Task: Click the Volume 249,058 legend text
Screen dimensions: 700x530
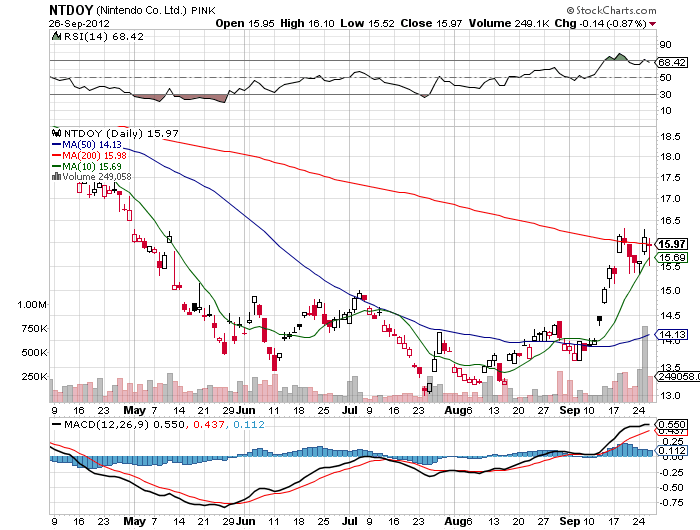Action: 97,177
